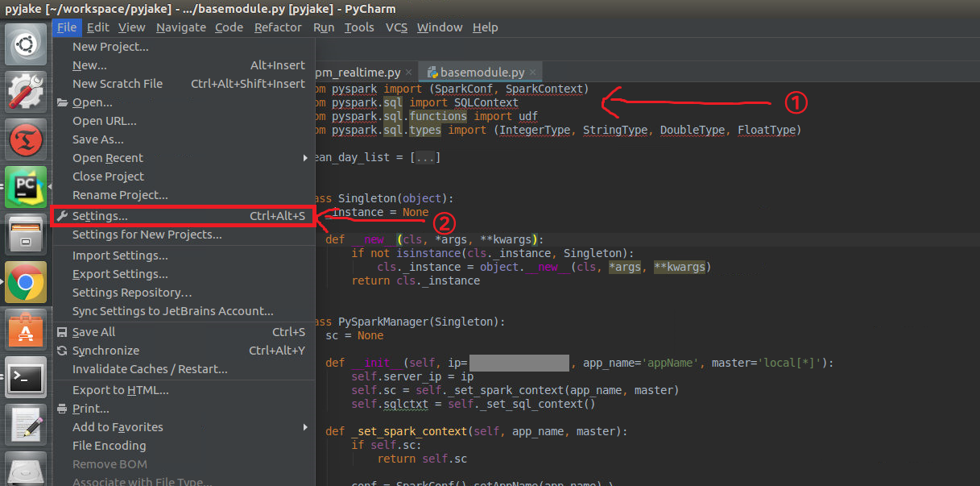Viewport: 980px width, 486px height.
Task: Click the floppy disk icon beside Save All
Action: coord(63,332)
